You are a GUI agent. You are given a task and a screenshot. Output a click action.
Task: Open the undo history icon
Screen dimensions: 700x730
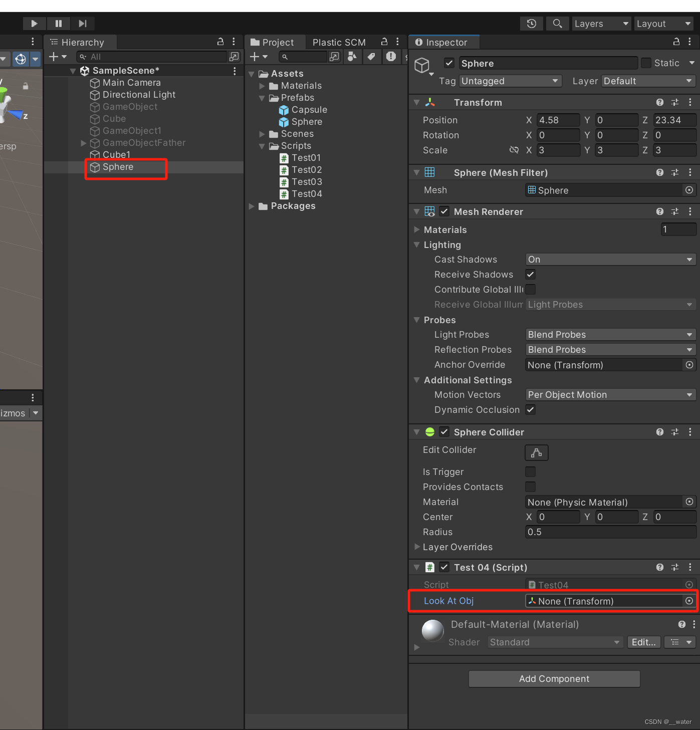click(x=532, y=24)
